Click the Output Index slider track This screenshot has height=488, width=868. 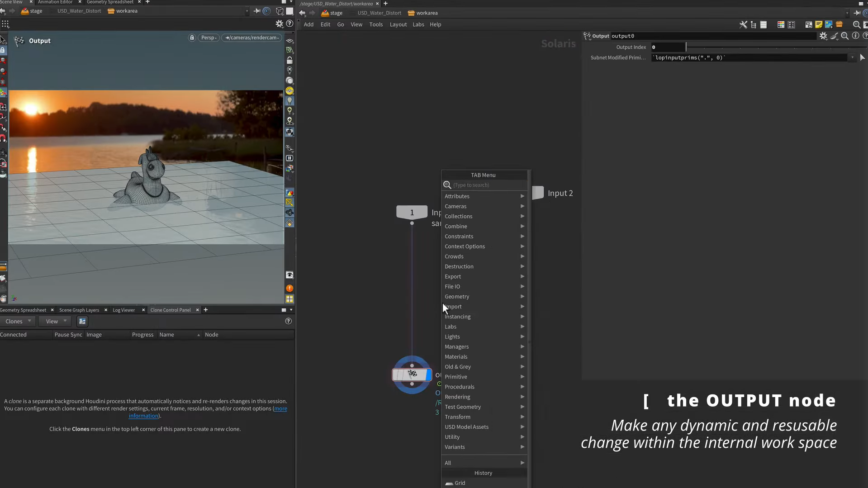point(769,47)
